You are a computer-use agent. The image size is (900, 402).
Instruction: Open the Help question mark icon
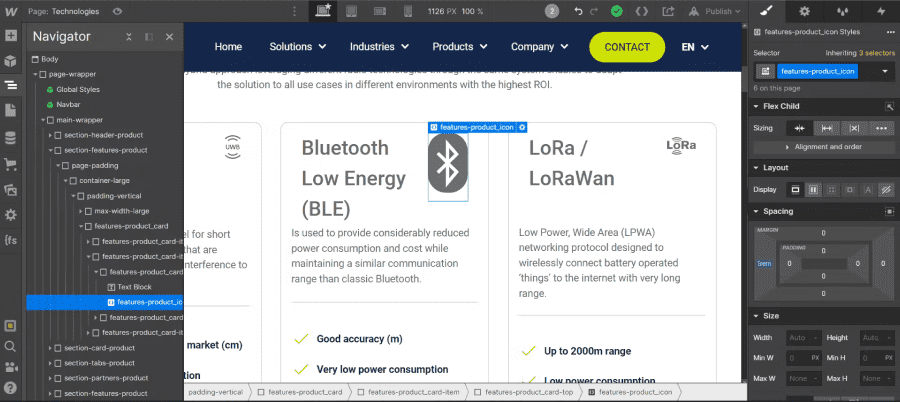10,388
